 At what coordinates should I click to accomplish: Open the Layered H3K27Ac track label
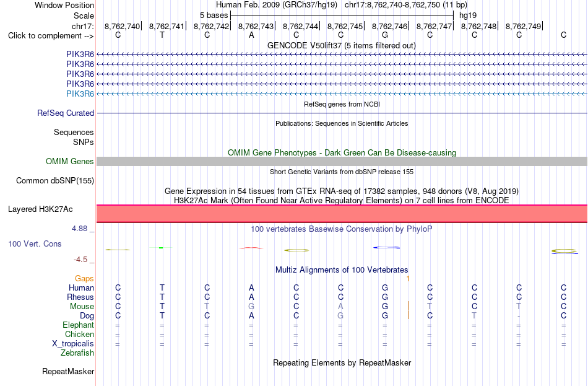40,209
